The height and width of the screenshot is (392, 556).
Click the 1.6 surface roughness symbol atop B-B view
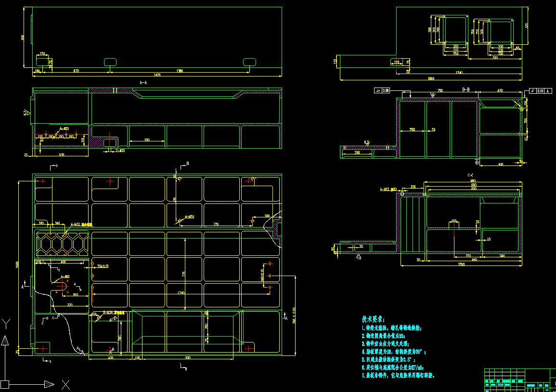point(433,95)
